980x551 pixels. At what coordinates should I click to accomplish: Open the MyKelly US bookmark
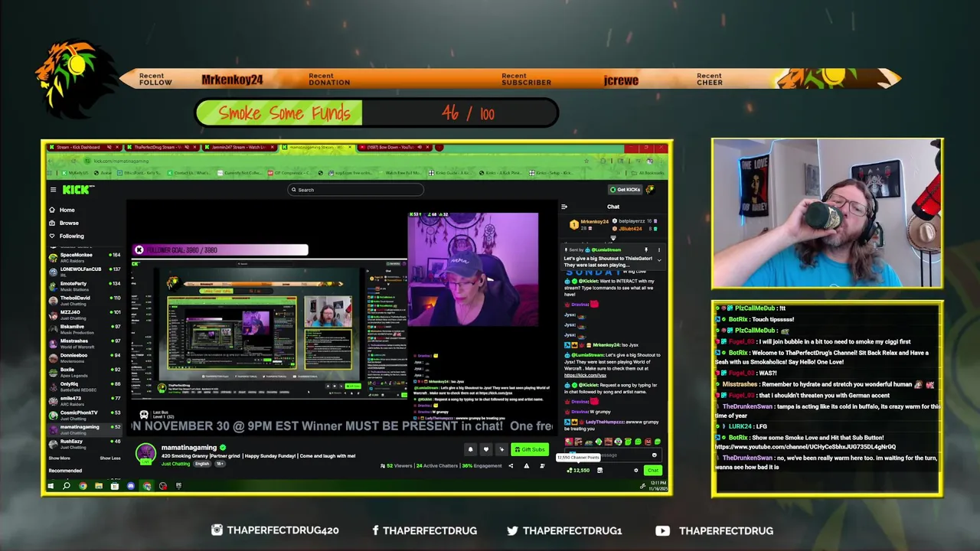[x=75, y=173]
